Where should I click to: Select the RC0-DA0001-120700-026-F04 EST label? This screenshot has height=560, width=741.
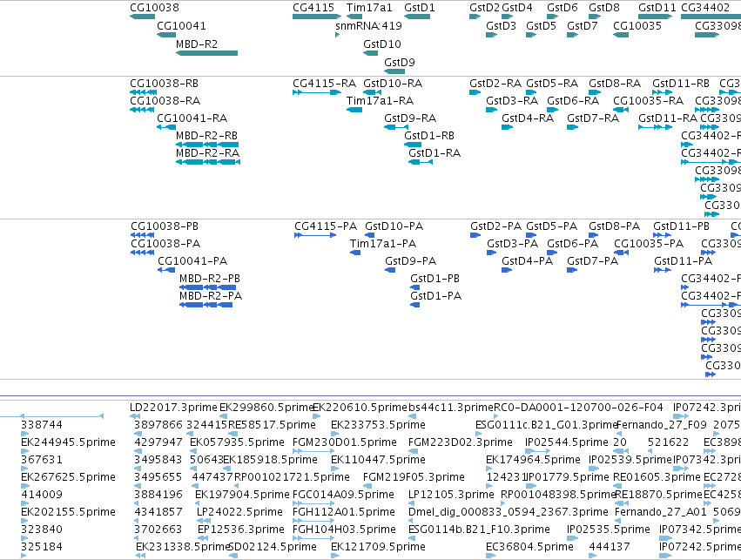pos(578,408)
